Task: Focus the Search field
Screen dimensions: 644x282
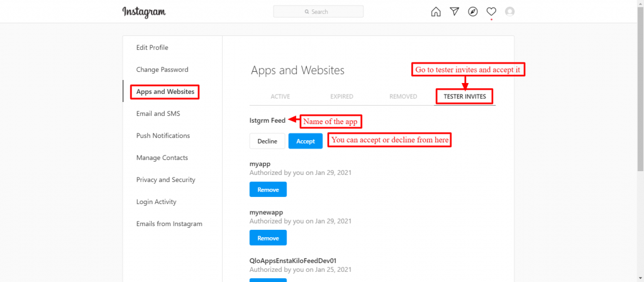Action: pyautogui.click(x=318, y=11)
